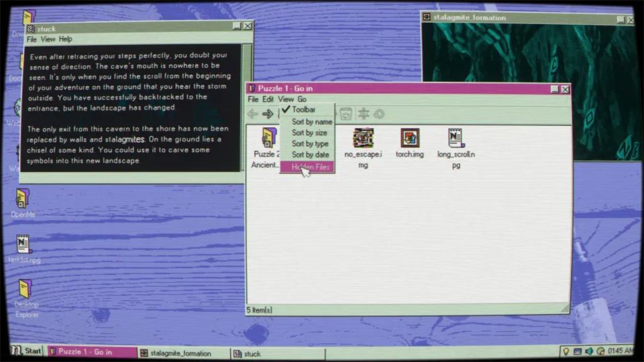Click the speaker volume tray icon
Screen dimensions: 644x362
pyautogui.click(x=589, y=351)
